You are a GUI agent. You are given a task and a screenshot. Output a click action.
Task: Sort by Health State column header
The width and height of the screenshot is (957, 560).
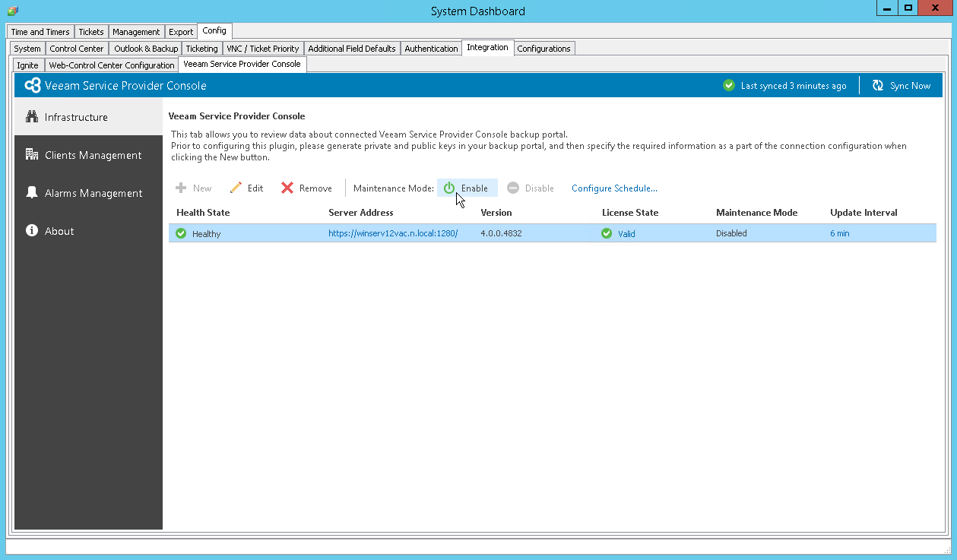coord(203,213)
